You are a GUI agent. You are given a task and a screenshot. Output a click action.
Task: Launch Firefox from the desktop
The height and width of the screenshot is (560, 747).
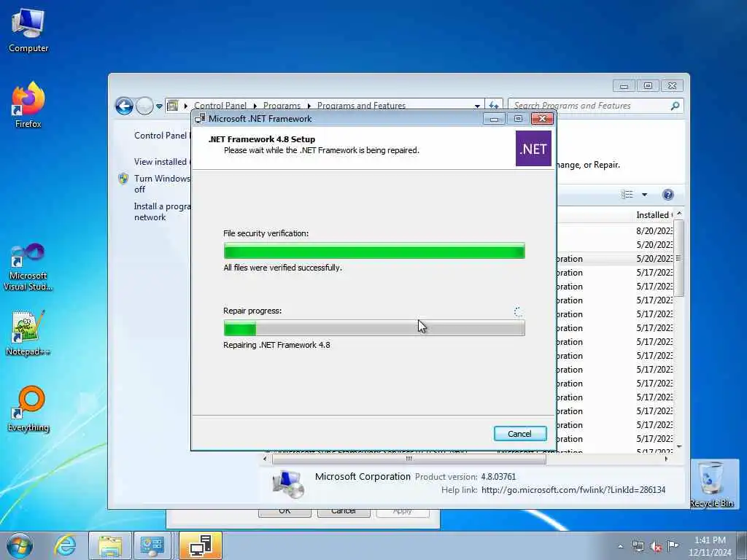pos(28,105)
